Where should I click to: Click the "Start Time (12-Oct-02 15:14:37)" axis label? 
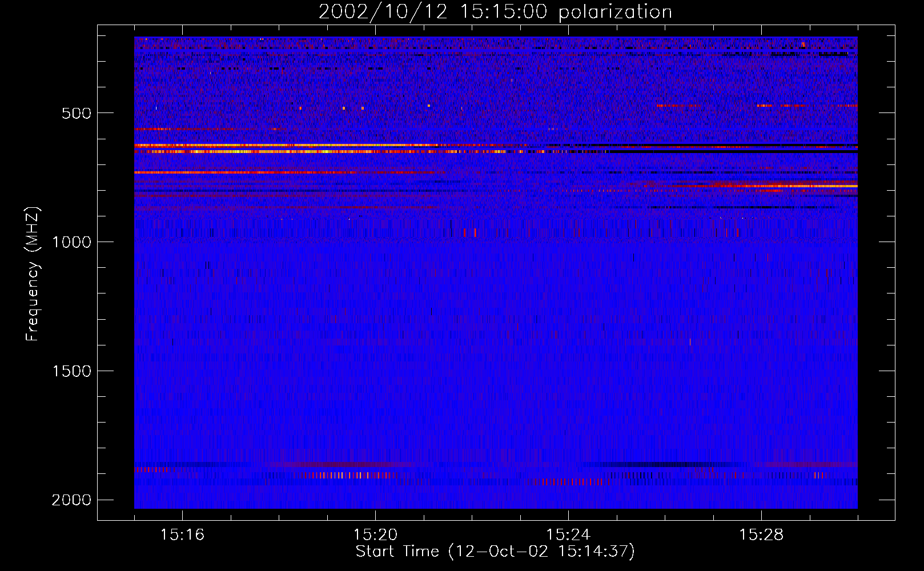click(x=495, y=552)
